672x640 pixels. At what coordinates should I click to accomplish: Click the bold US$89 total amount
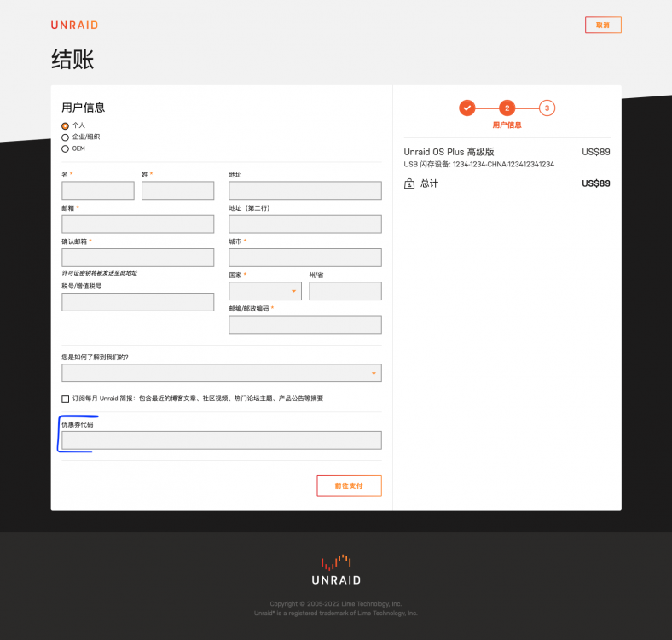coord(596,183)
